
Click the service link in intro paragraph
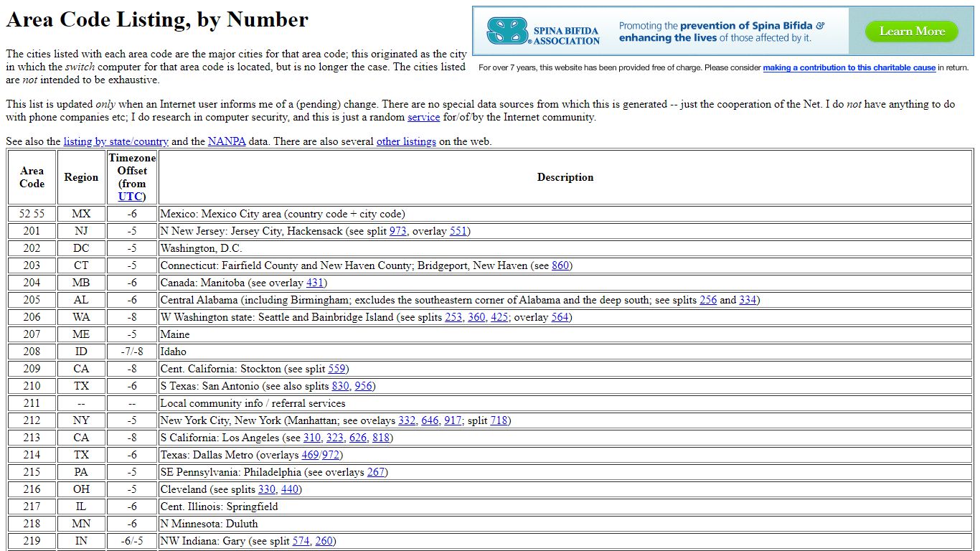point(423,117)
